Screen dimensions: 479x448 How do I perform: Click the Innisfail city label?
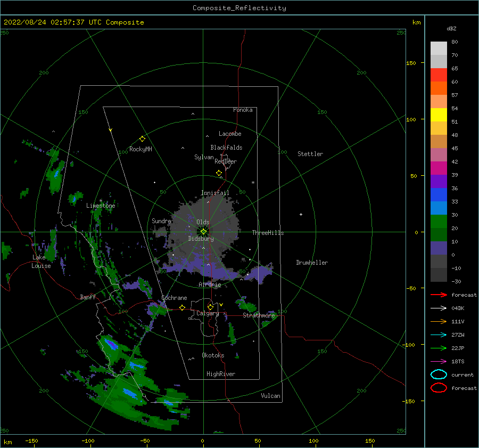(x=215, y=193)
